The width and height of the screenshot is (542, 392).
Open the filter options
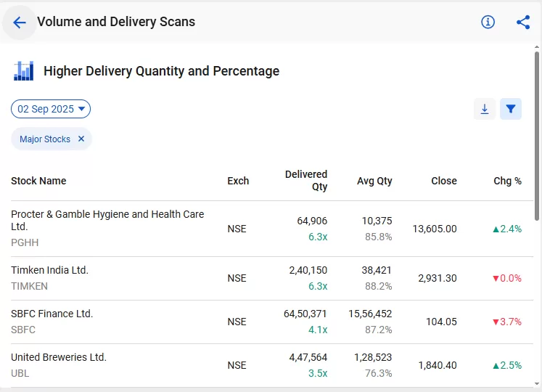(x=511, y=109)
